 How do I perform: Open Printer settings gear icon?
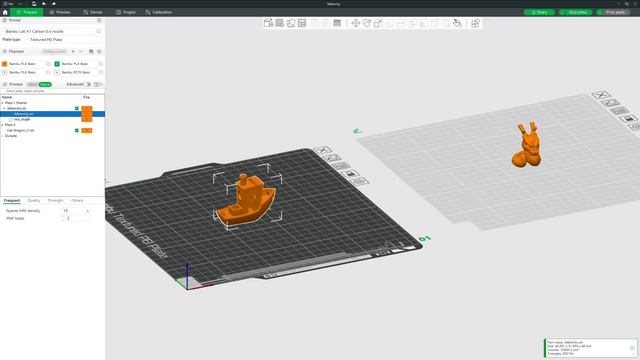(99, 20)
